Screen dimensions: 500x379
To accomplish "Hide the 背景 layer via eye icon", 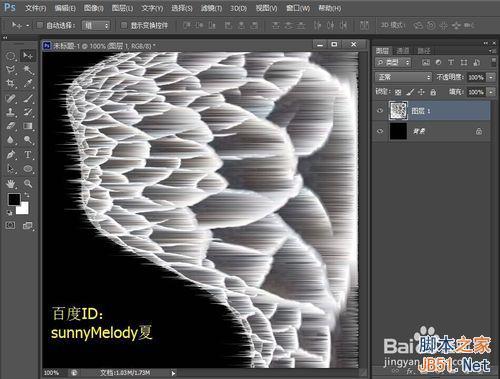I will click(380, 131).
